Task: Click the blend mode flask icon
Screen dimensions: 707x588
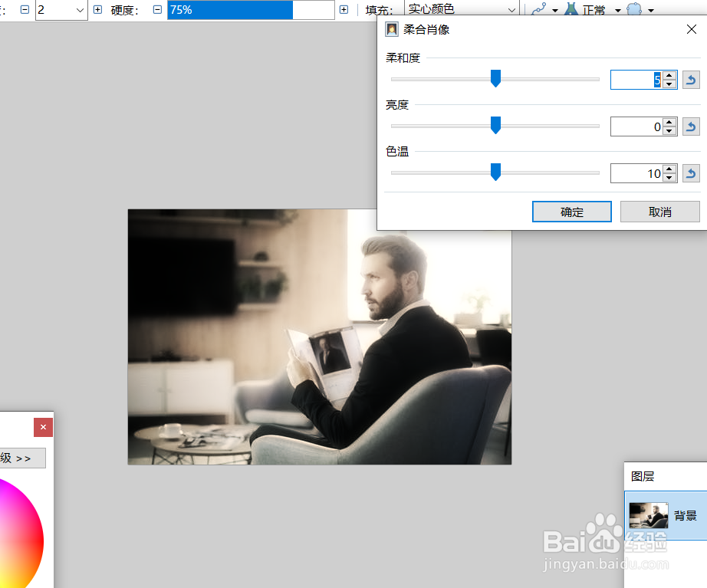Action: point(571,8)
